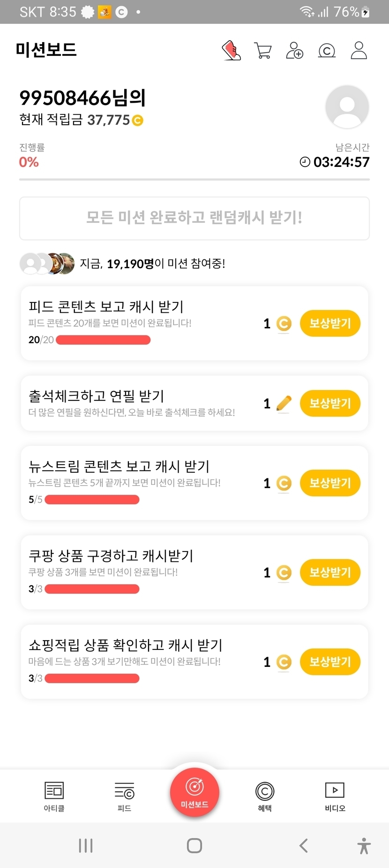Claim pencil reward for 출석체크 mission
Image resolution: width=389 pixels, height=868 pixels.
[330, 403]
